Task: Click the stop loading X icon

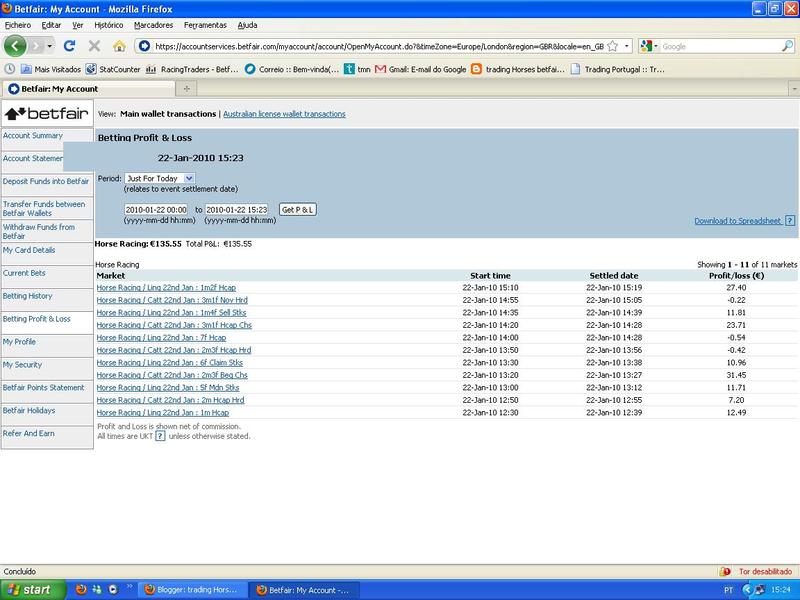Action: pos(95,46)
